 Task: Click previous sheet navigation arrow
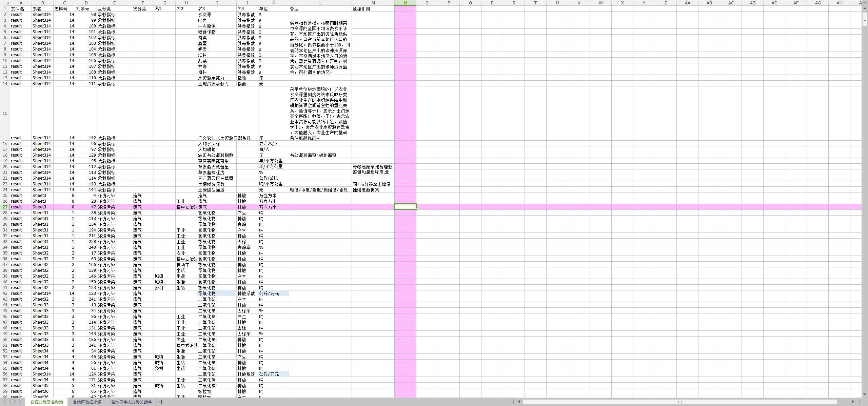pos(10,402)
